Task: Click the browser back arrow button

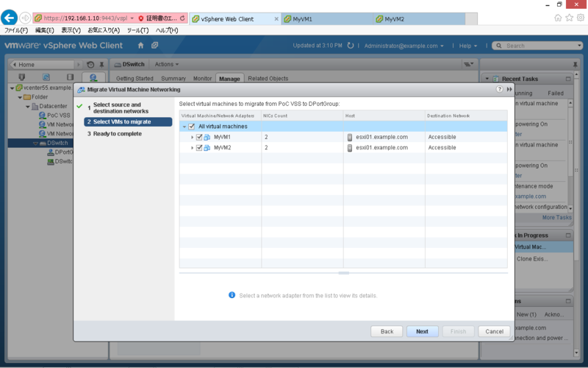Action: (9, 18)
